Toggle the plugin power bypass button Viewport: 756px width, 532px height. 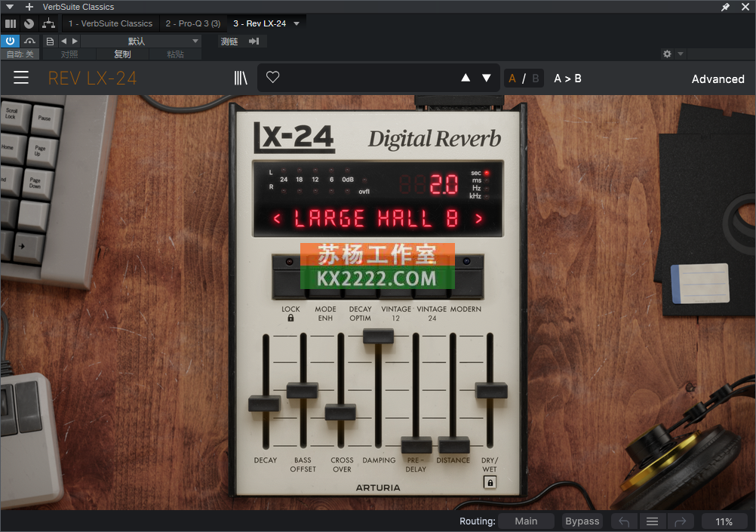[x=10, y=41]
